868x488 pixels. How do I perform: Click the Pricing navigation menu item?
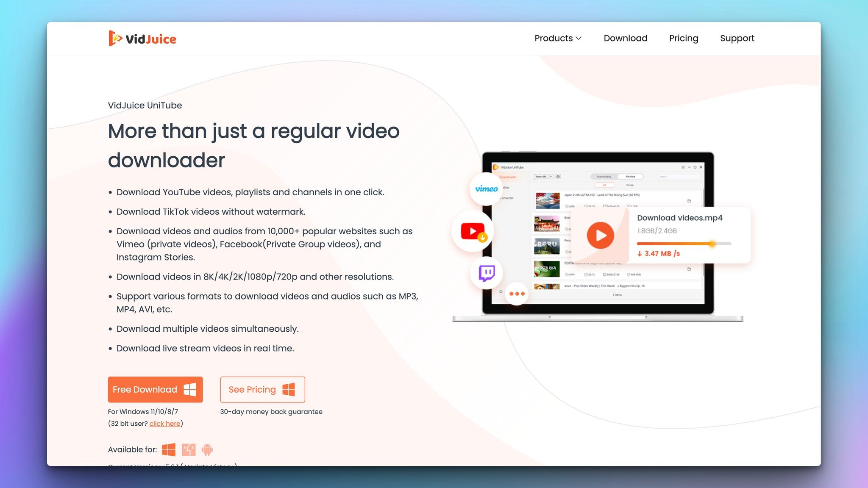click(x=684, y=38)
